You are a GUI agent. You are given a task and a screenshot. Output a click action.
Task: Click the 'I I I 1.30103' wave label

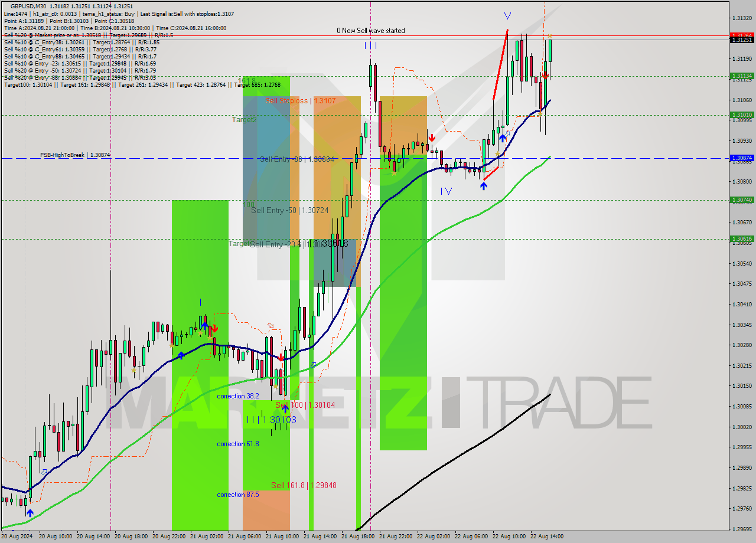click(x=271, y=420)
